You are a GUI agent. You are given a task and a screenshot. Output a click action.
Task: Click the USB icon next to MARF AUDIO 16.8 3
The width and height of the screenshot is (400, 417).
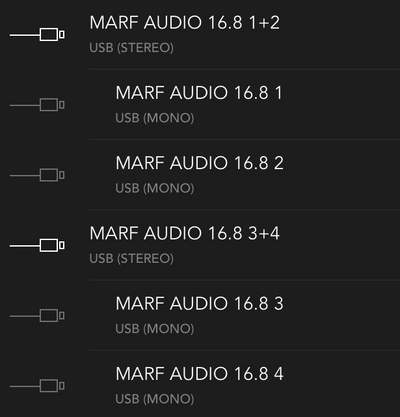click(x=37, y=315)
